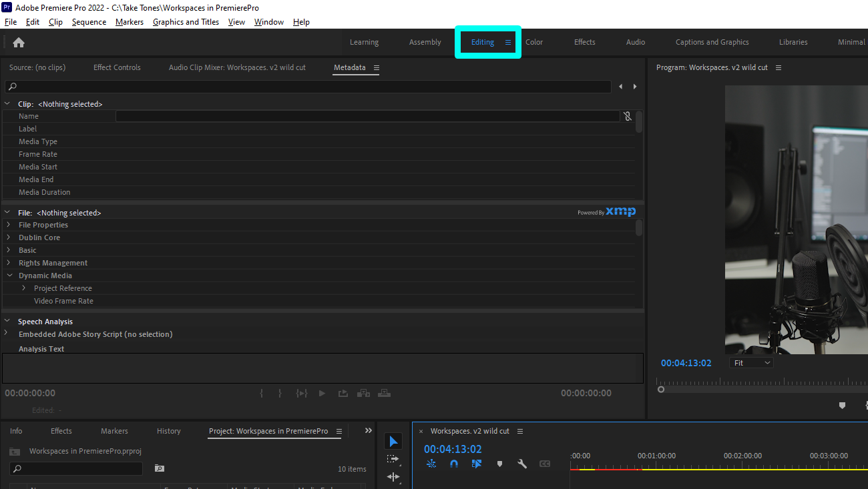Open the Timeline sequence panel menu
The height and width of the screenshot is (489, 868).
click(x=520, y=432)
